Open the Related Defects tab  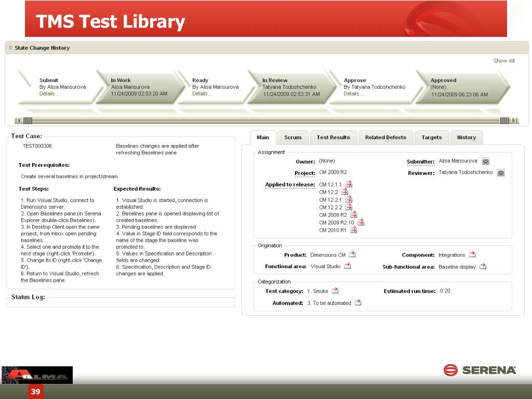point(386,137)
